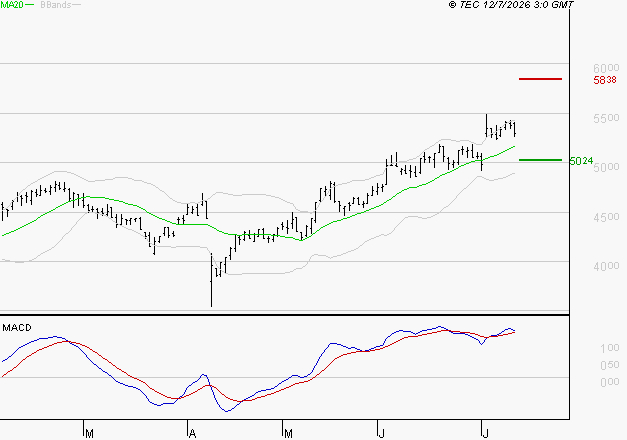The height and width of the screenshot is (440, 627).
Task: Click the 050 MACD axis label
Action: (610, 365)
